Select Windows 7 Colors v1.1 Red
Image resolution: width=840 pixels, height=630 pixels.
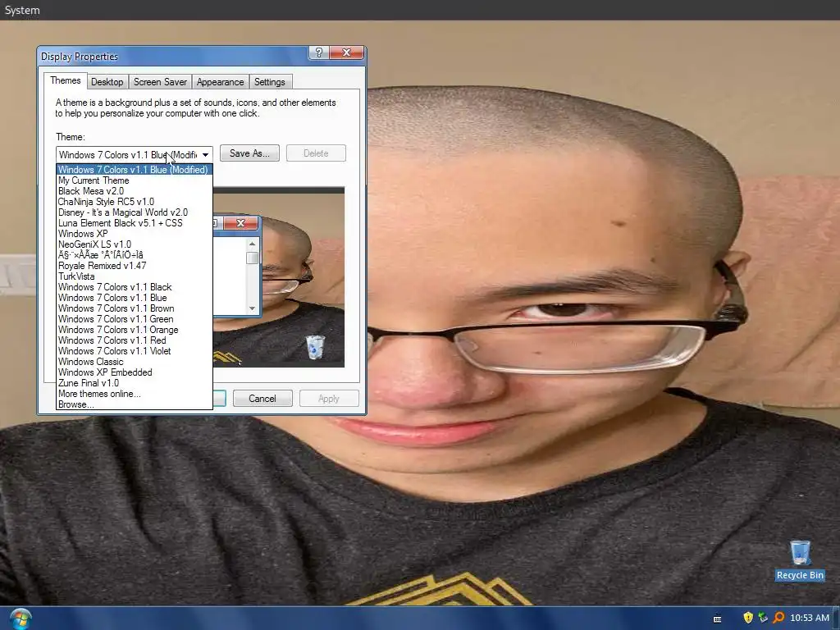(x=134, y=340)
